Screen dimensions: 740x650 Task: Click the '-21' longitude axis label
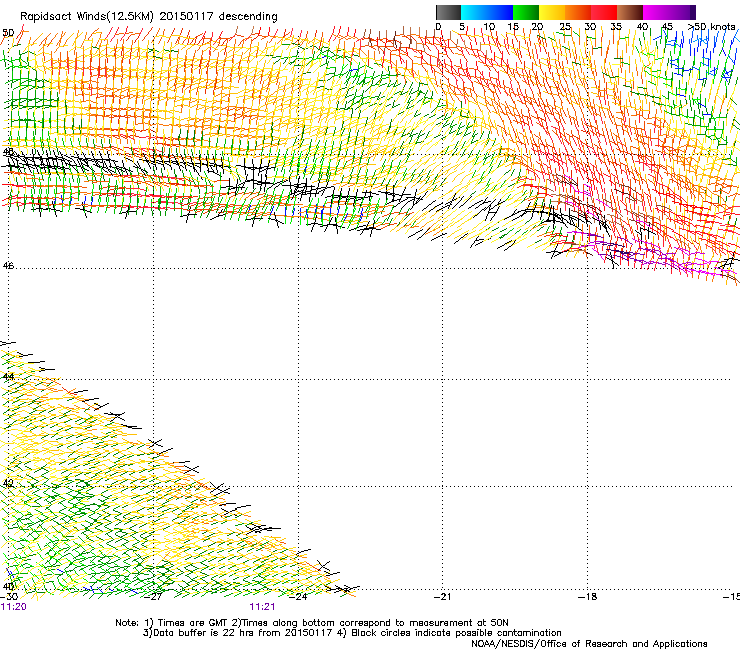pyautogui.click(x=442, y=596)
